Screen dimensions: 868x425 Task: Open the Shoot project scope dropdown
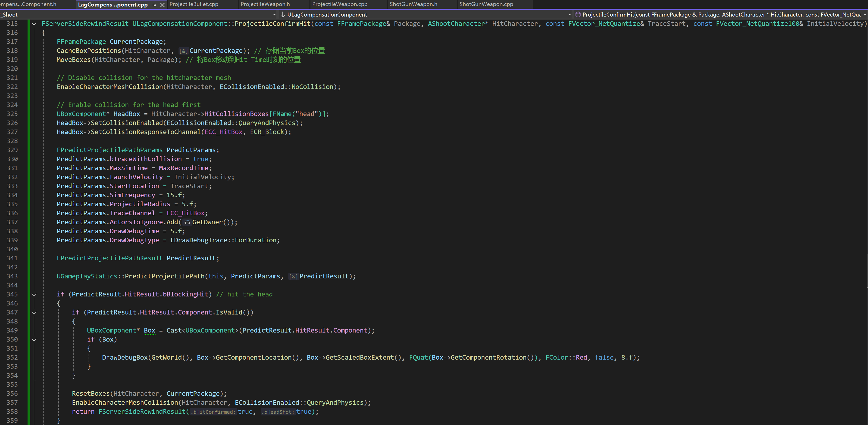(x=274, y=15)
